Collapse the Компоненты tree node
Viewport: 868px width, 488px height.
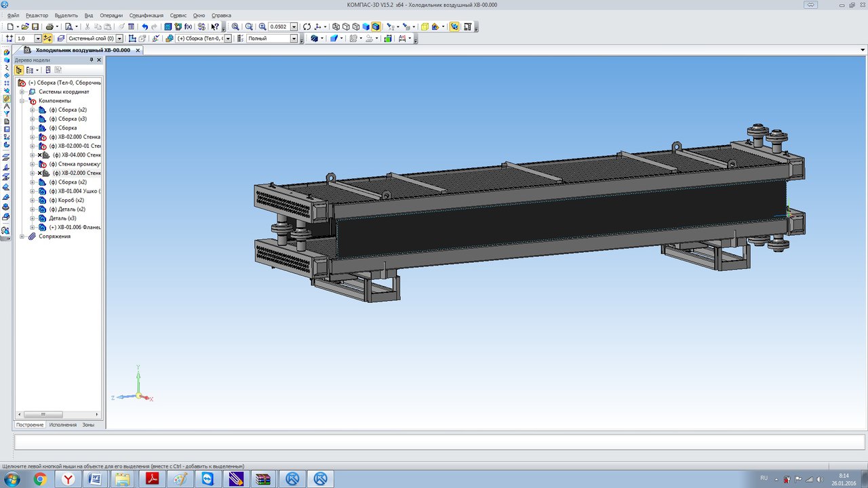tap(22, 100)
